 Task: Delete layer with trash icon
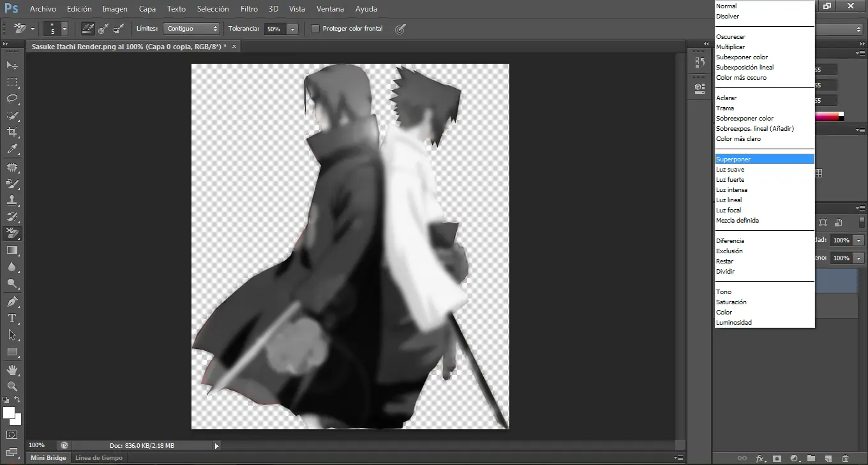pyautogui.click(x=845, y=458)
